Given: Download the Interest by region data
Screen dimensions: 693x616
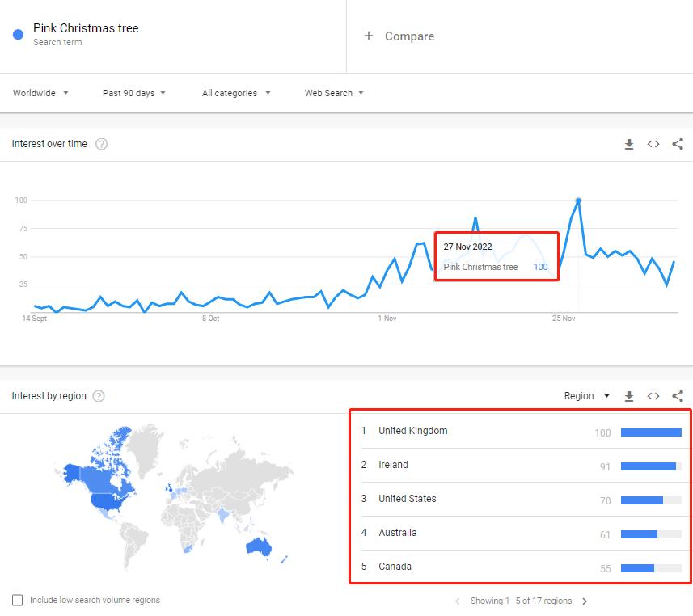Looking at the screenshot, I should point(629,396).
